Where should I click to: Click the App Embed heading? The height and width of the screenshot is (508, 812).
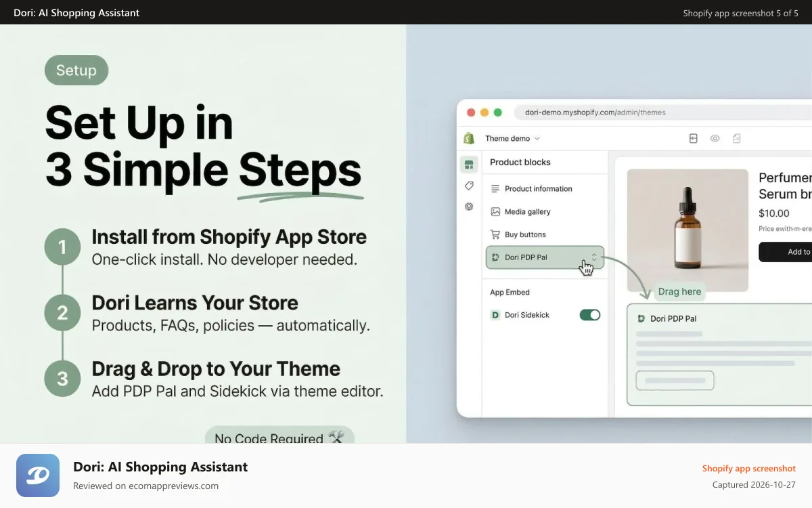(x=510, y=293)
